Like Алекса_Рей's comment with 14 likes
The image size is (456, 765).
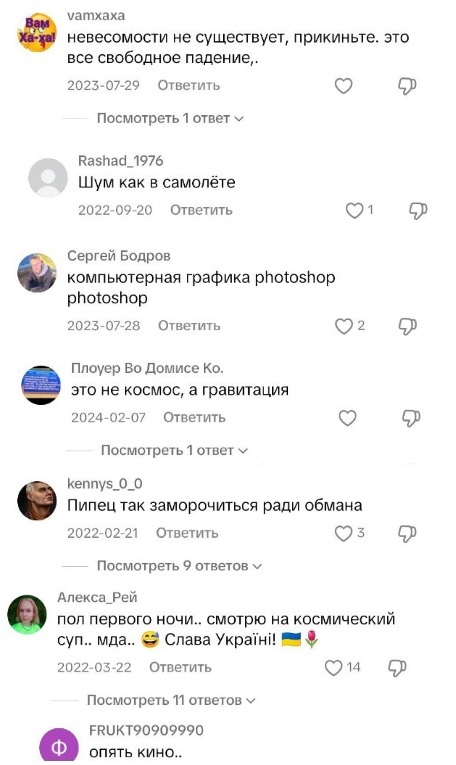[334, 668]
